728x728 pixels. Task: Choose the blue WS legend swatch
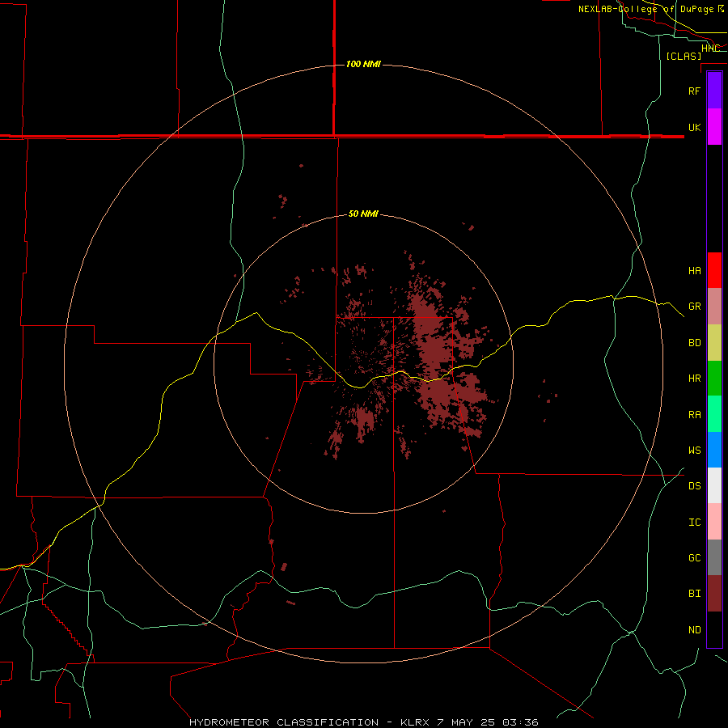[714, 450]
